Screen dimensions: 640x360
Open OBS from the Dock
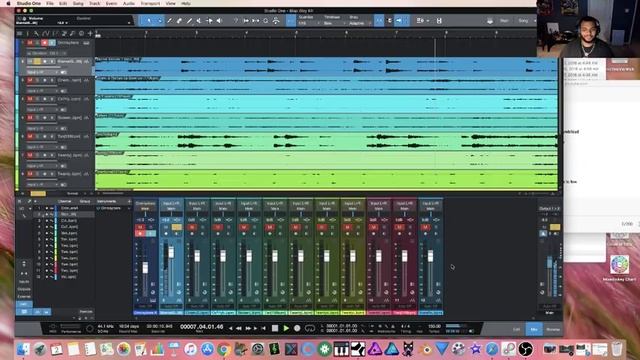click(x=526, y=349)
